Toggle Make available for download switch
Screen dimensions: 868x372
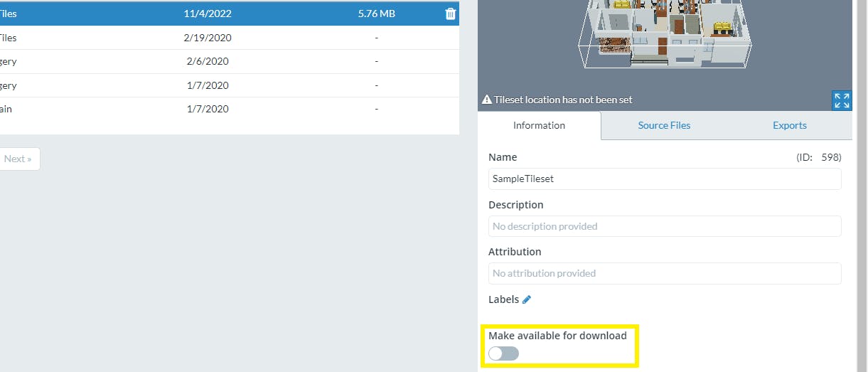point(503,354)
